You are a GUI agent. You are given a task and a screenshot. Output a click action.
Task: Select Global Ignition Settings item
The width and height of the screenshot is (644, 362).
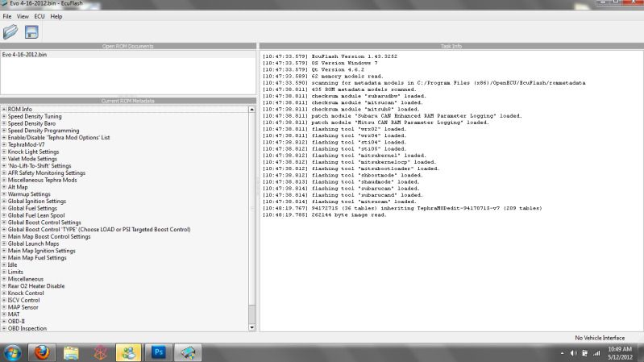click(37, 201)
